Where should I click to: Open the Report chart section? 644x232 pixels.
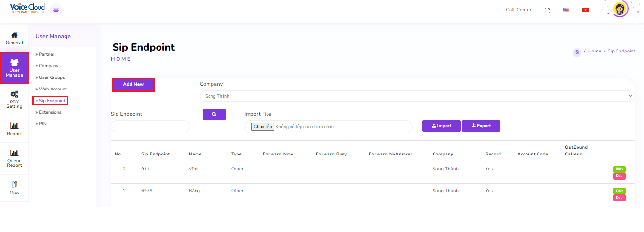14,129
